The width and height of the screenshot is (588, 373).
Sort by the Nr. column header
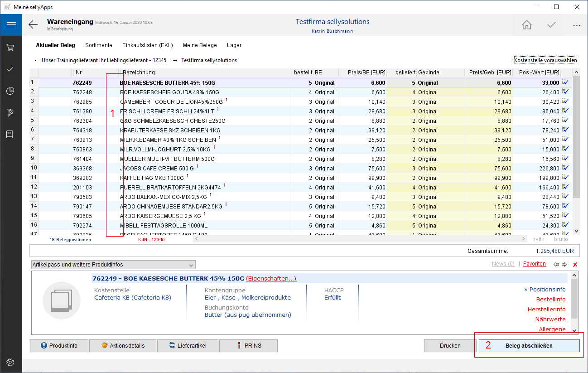(79, 73)
